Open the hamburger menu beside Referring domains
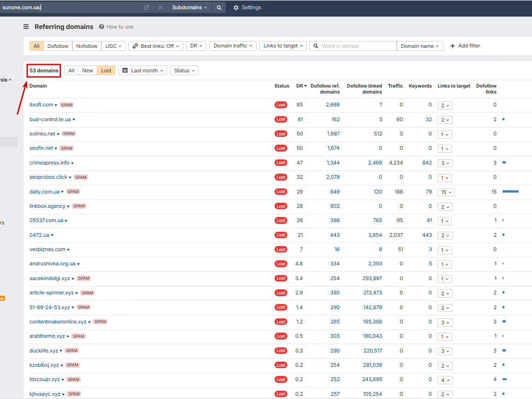This screenshot has height=399, width=532. coord(26,26)
